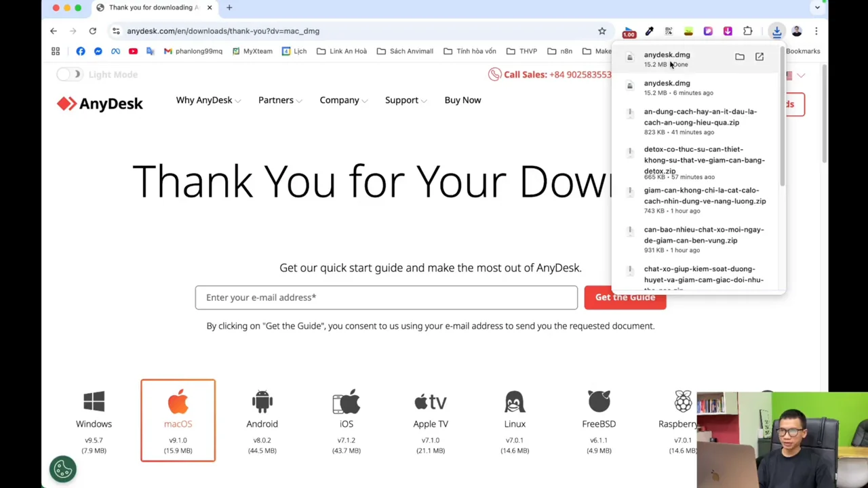Open the pink download-arrow extension

pos(728,31)
